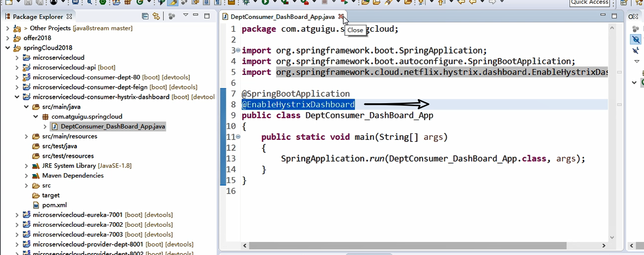Image resolution: width=644 pixels, height=255 pixels.
Task: Collapse the springCloud2018 working set
Action: point(7,48)
